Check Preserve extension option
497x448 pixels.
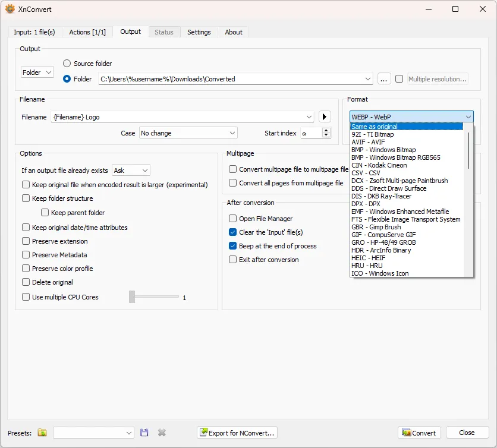click(x=26, y=241)
